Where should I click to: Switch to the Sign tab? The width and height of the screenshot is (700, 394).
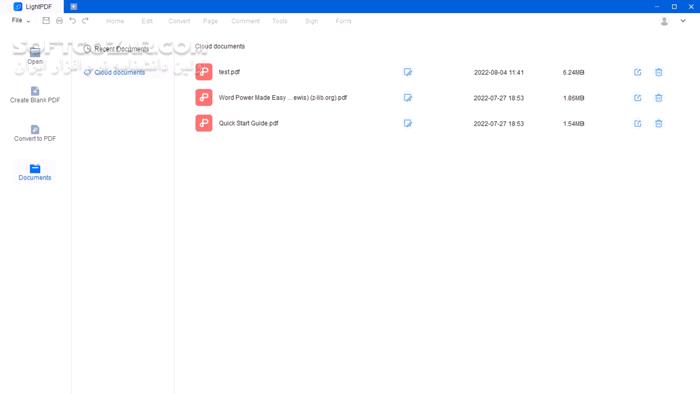312,21
